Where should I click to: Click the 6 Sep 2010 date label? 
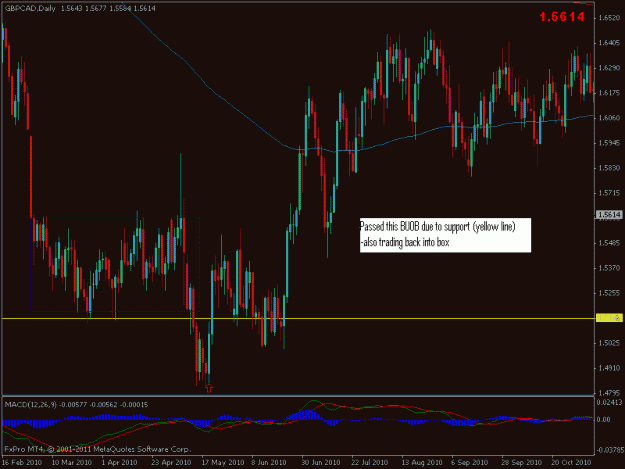click(470, 462)
